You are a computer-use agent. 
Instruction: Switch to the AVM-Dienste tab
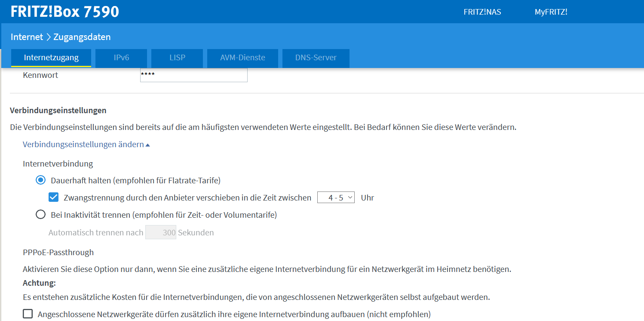(242, 58)
